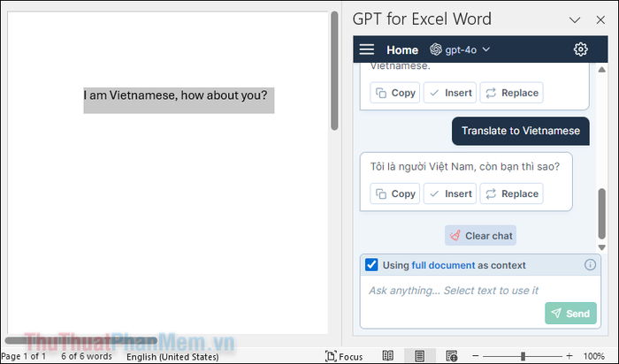Change language English (United States)
This screenshot has width=619, height=364.
(x=172, y=357)
